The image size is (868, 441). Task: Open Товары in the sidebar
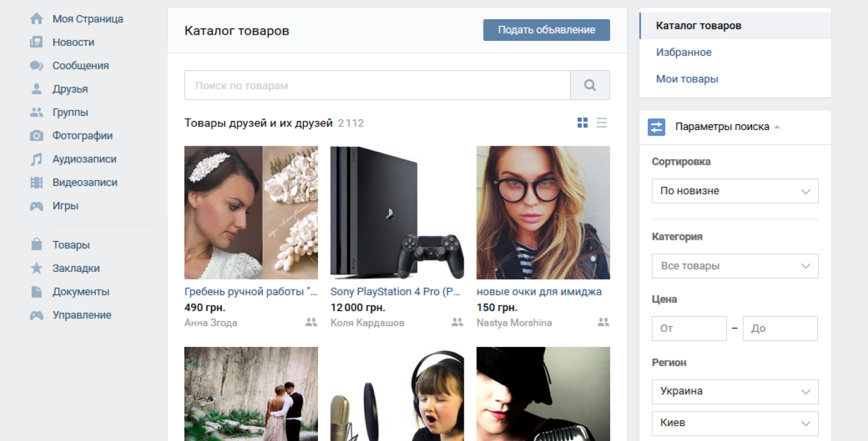(x=71, y=245)
